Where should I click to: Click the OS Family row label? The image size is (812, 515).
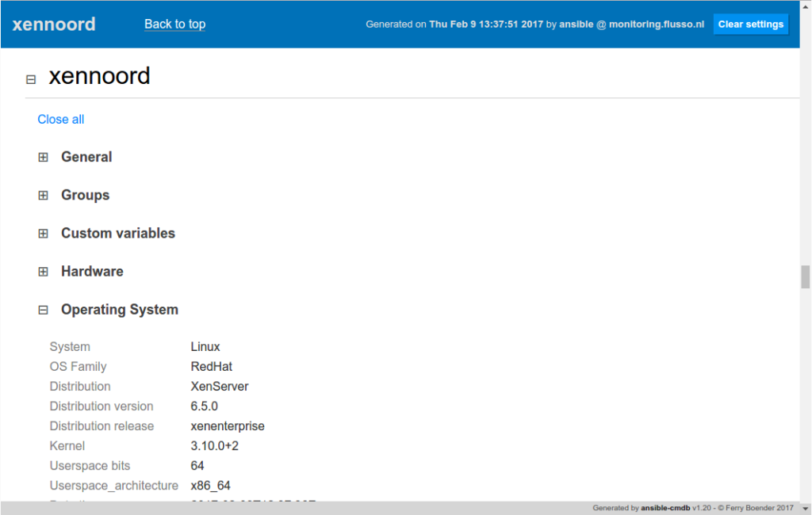tap(78, 366)
